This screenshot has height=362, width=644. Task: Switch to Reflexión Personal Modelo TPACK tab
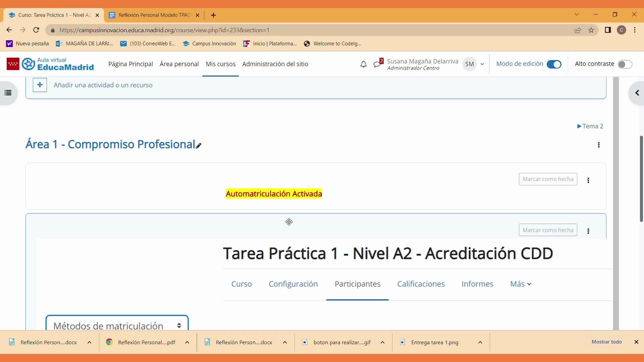pyautogui.click(x=154, y=15)
